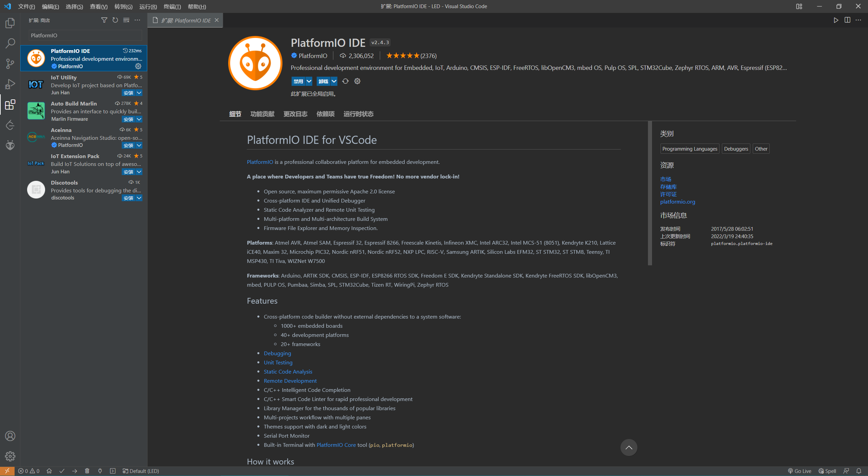The width and height of the screenshot is (868, 476).
Task: Click PlatformIO Upload arrow in status bar
Action: [75, 471]
